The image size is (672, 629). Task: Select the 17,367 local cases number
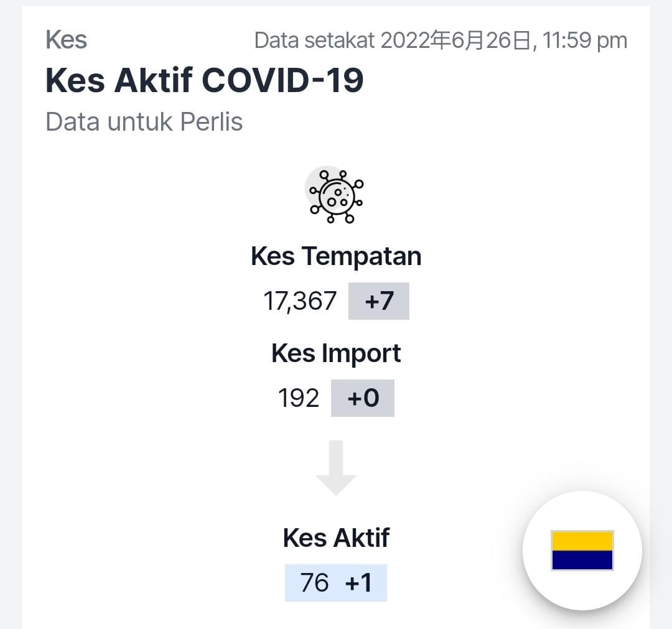tap(300, 301)
